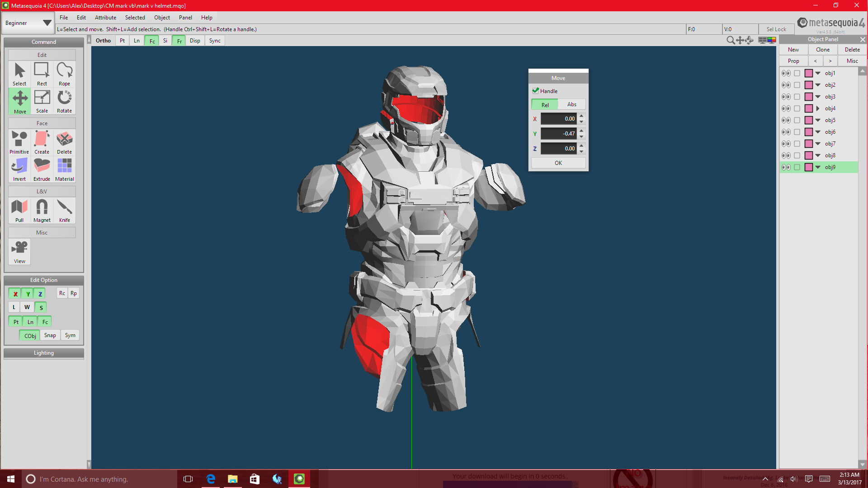
Task: Switch Move panel to Abs mode
Action: click(x=572, y=104)
